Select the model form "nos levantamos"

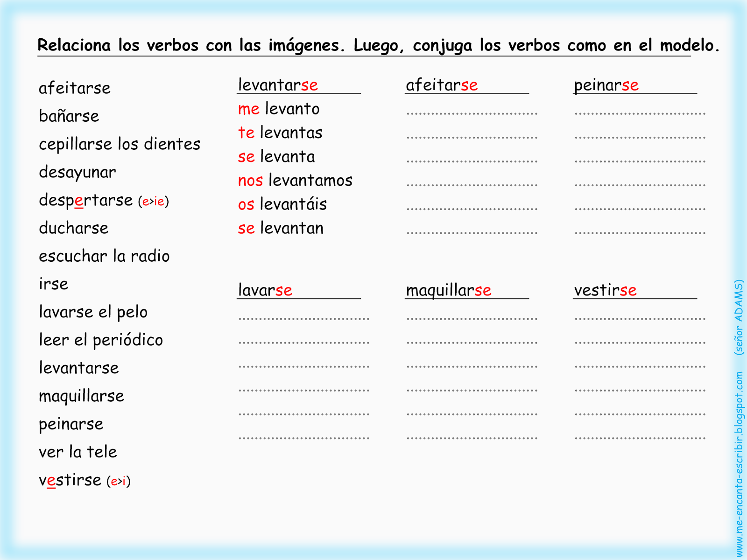coord(295,180)
